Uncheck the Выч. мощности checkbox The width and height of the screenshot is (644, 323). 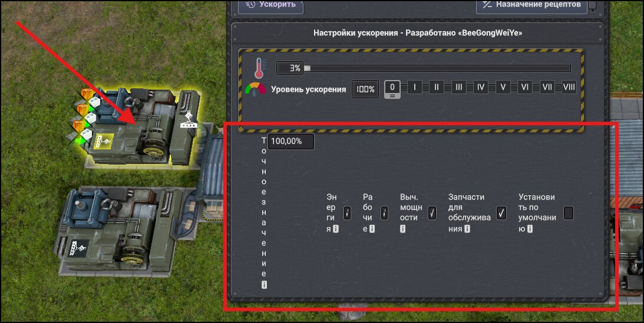click(x=432, y=213)
